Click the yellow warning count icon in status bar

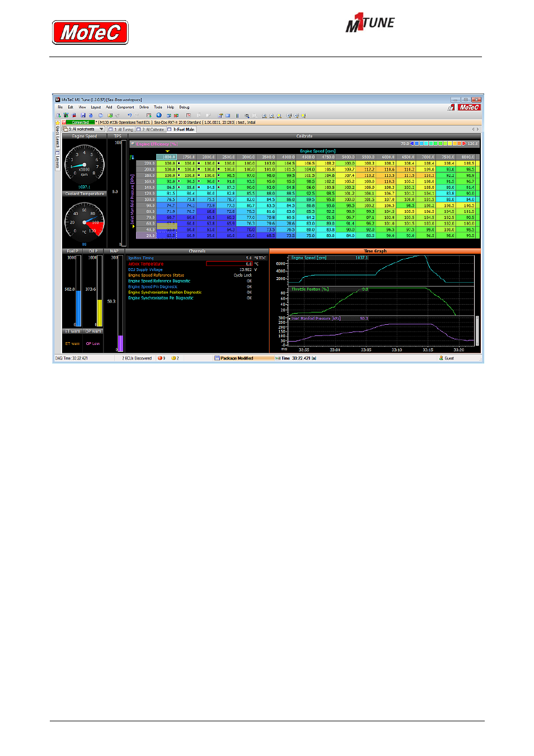[x=173, y=358]
